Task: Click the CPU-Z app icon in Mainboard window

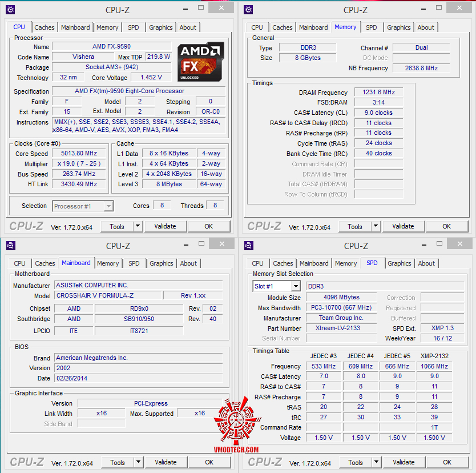Action: tap(11, 246)
